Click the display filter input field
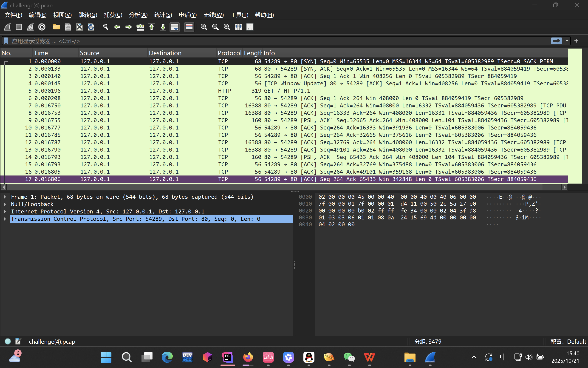 [x=280, y=41]
